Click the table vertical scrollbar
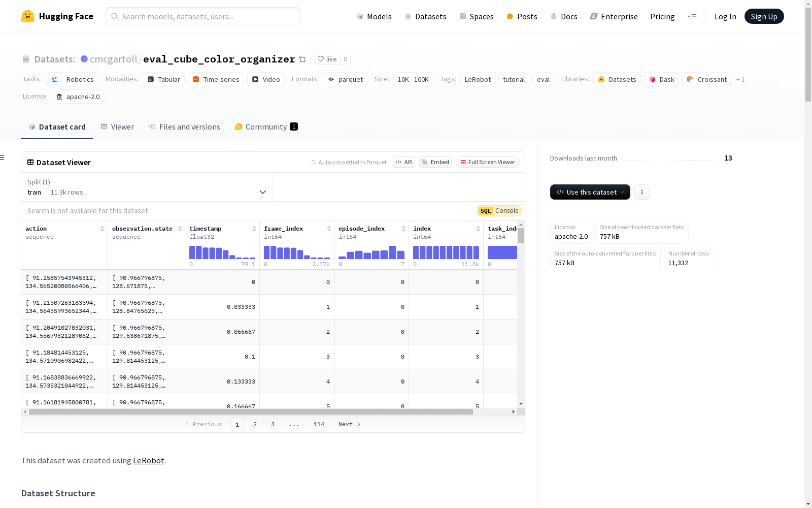 click(x=521, y=236)
